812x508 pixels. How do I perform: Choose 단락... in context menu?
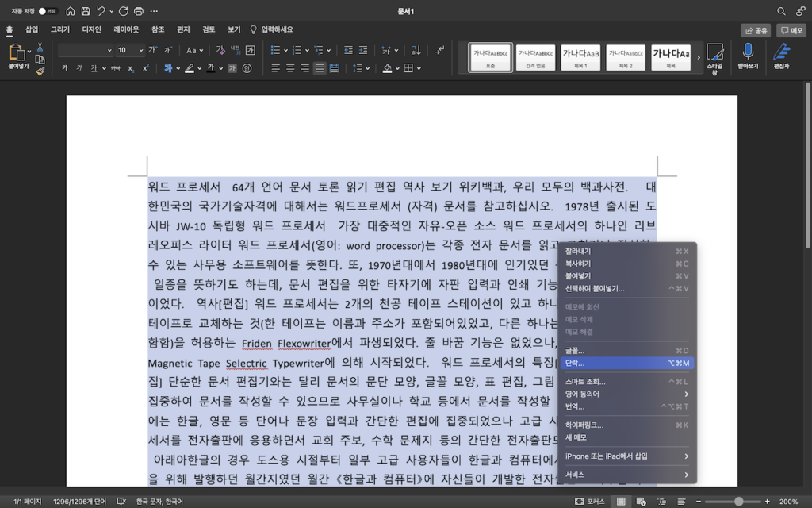626,364
